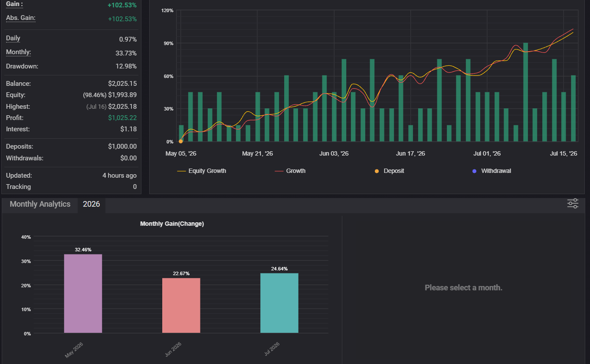Click the Daily stat label
Viewport: 590px width, 364px height.
[x=13, y=38]
